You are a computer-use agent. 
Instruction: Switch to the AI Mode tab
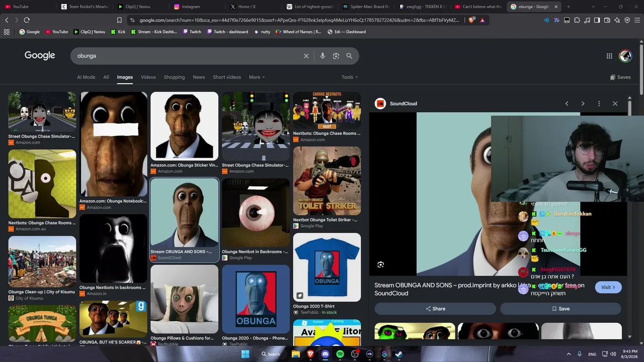(86, 77)
